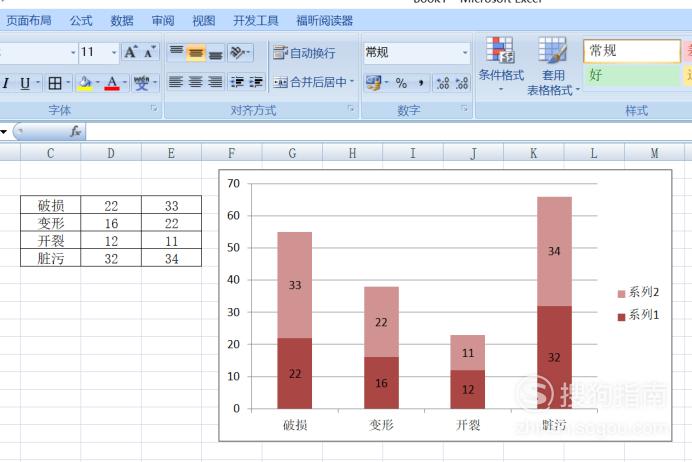Apply the red font color
692x462 pixels.
(112, 83)
